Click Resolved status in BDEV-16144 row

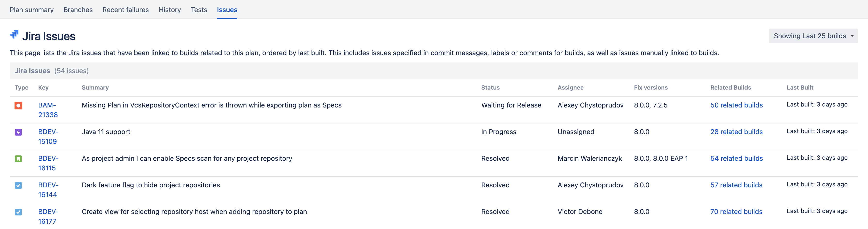(495, 185)
